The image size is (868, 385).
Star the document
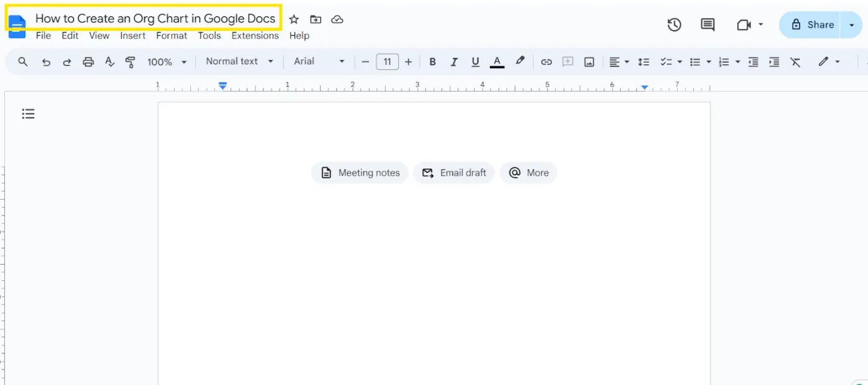(294, 19)
